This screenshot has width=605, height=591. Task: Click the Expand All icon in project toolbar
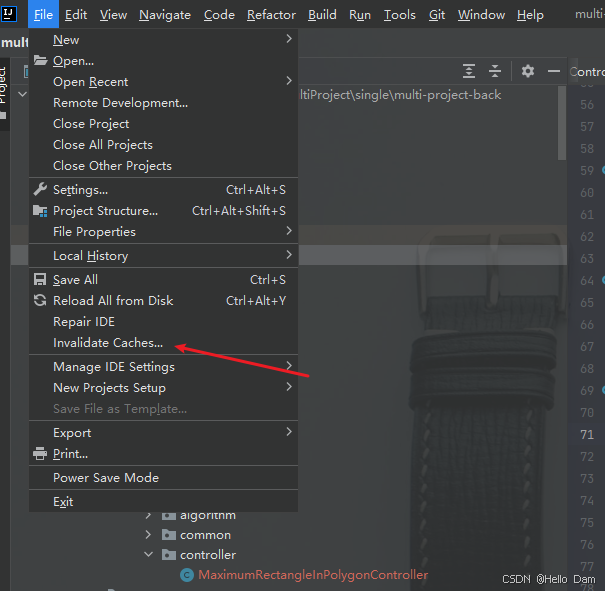pyautogui.click(x=469, y=71)
